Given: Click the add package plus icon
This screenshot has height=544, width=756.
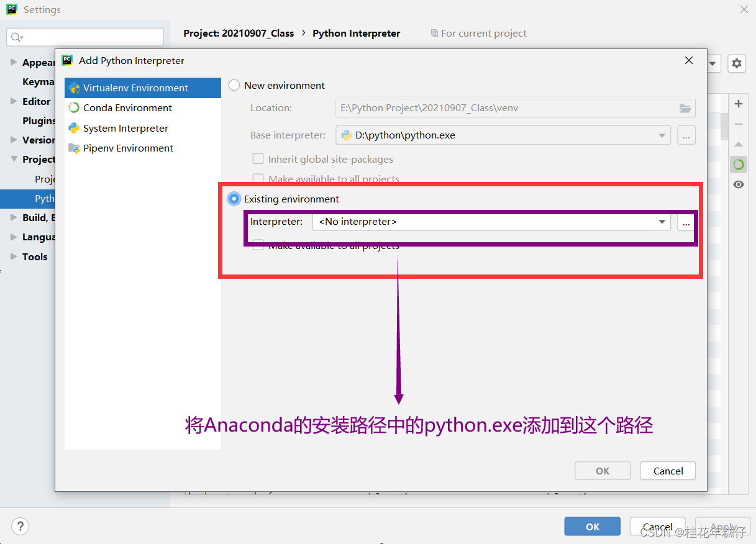Looking at the screenshot, I should [739, 104].
